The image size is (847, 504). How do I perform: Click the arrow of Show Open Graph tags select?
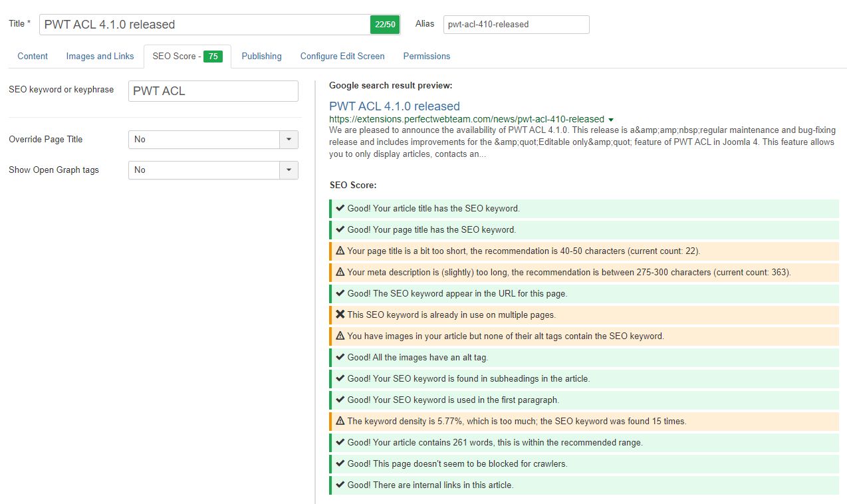289,170
